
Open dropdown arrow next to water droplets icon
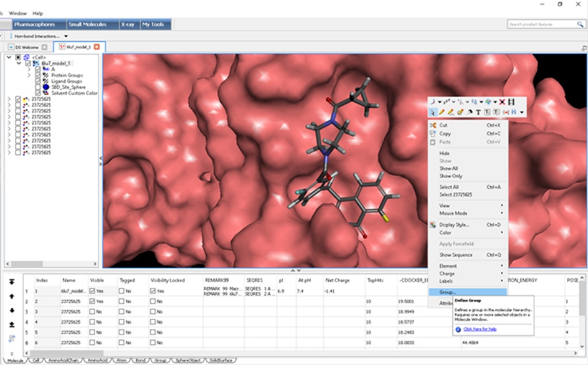(x=481, y=102)
